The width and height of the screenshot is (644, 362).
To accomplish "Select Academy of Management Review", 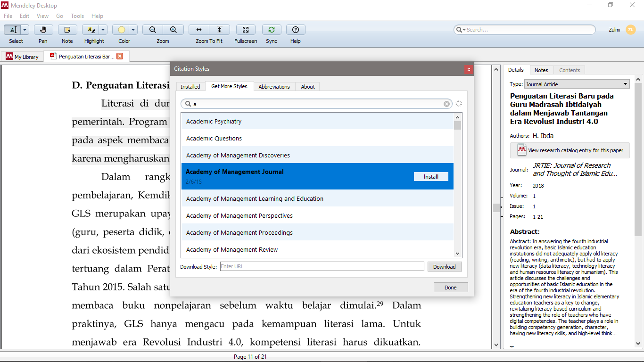I will coord(317,249).
